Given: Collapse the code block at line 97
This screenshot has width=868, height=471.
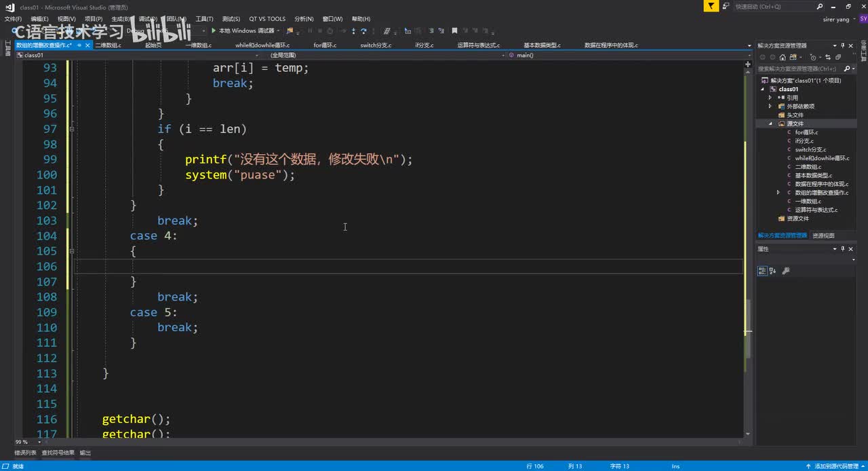Looking at the screenshot, I should pos(72,129).
